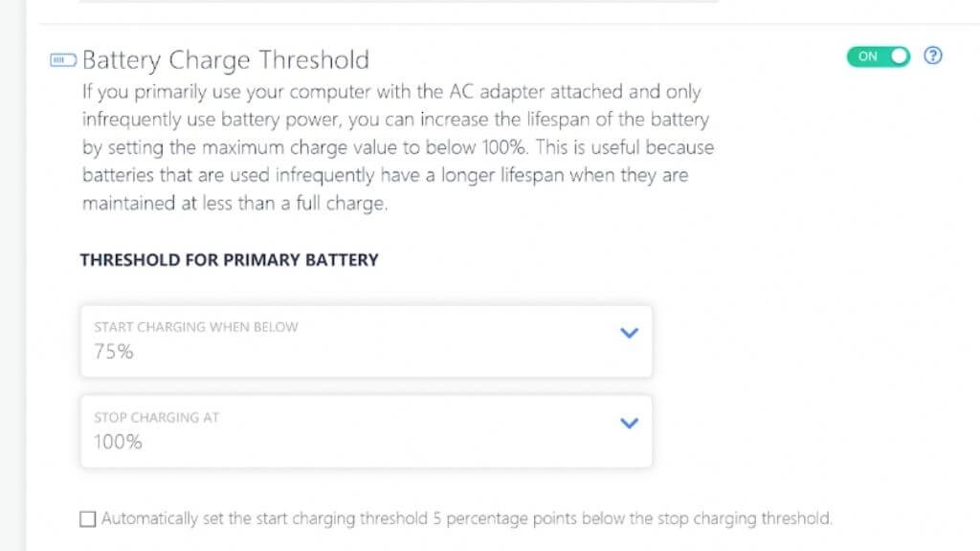Click the 'STOP CHARGING AT' field label
Viewport: 980px width, 551px height.
(x=157, y=418)
